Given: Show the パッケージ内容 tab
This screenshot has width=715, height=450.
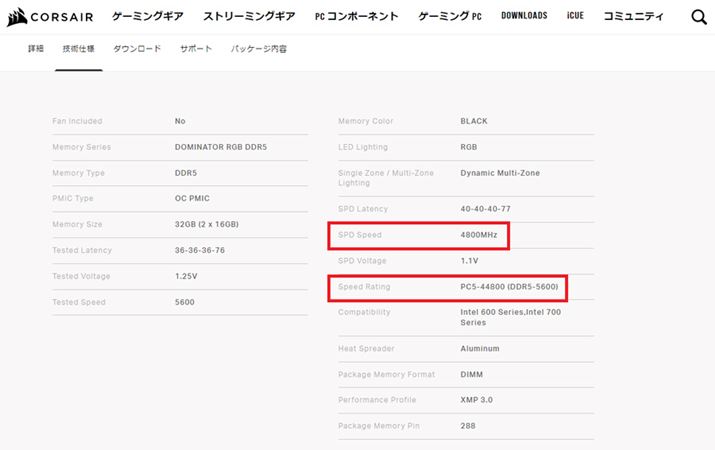Looking at the screenshot, I should tap(259, 49).
